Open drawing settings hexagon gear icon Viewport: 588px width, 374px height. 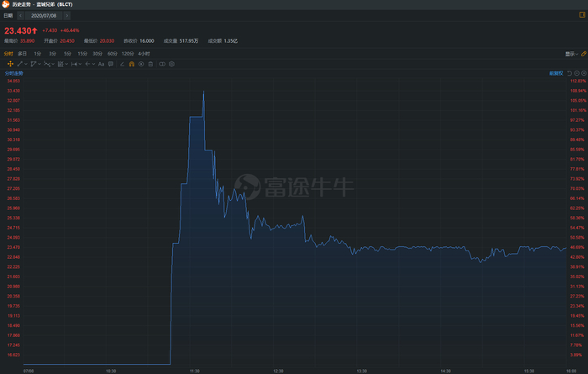click(171, 64)
